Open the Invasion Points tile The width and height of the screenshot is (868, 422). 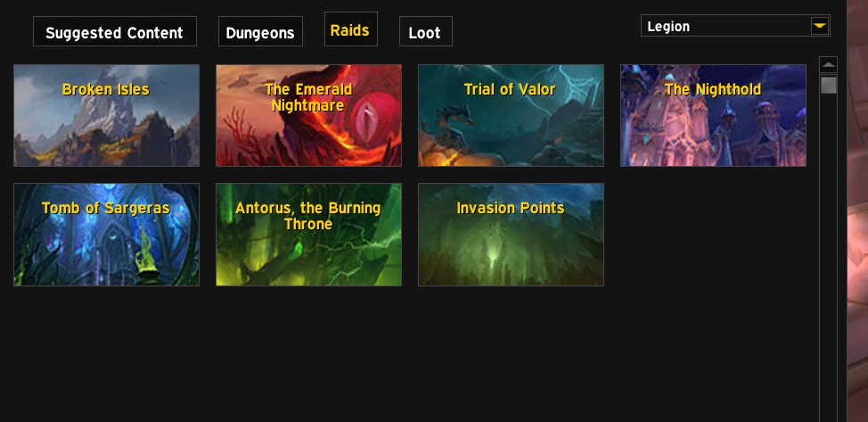tap(511, 235)
